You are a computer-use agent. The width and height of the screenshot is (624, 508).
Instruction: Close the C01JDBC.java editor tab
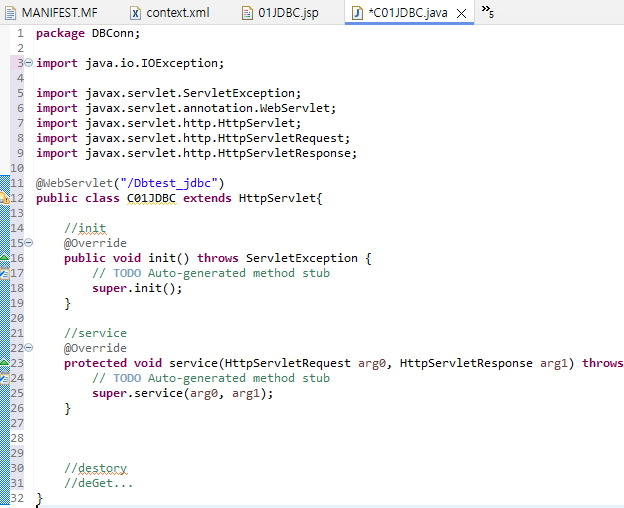(x=462, y=14)
